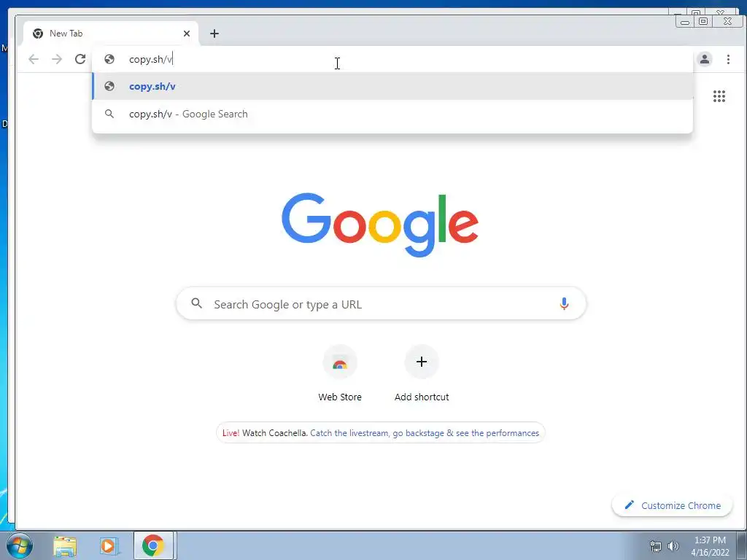Click the Customize Chrome button

[672, 505]
